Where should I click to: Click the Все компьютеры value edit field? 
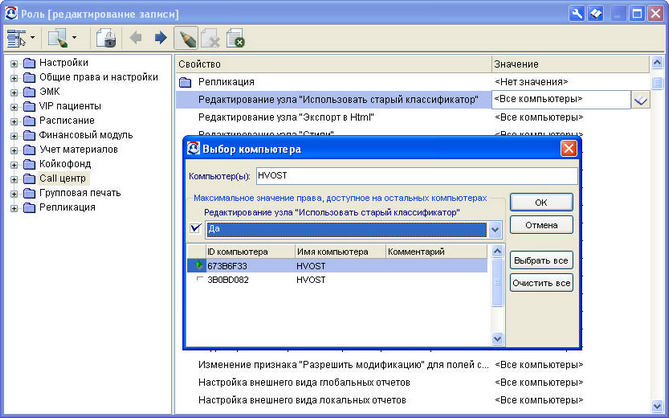point(561,99)
